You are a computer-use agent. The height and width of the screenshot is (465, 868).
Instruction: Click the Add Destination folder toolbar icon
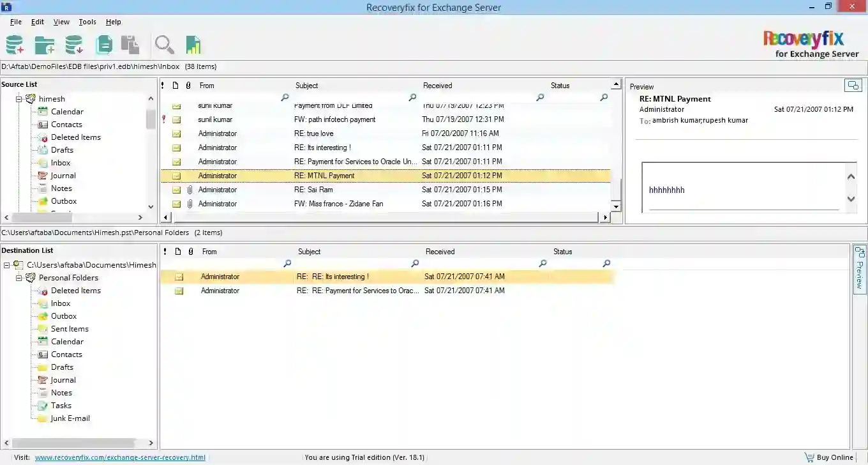(x=44, y=45)
